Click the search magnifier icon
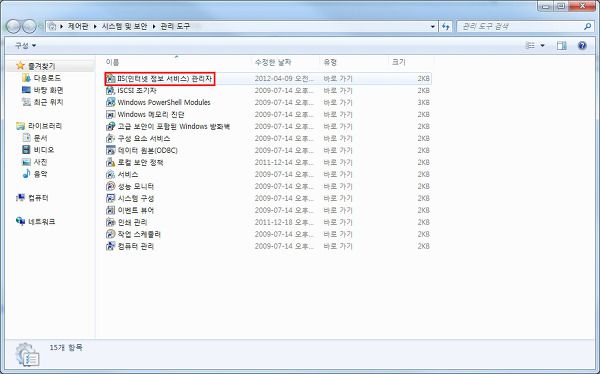This screenshot has height=374, width=600. pos(587,26)
